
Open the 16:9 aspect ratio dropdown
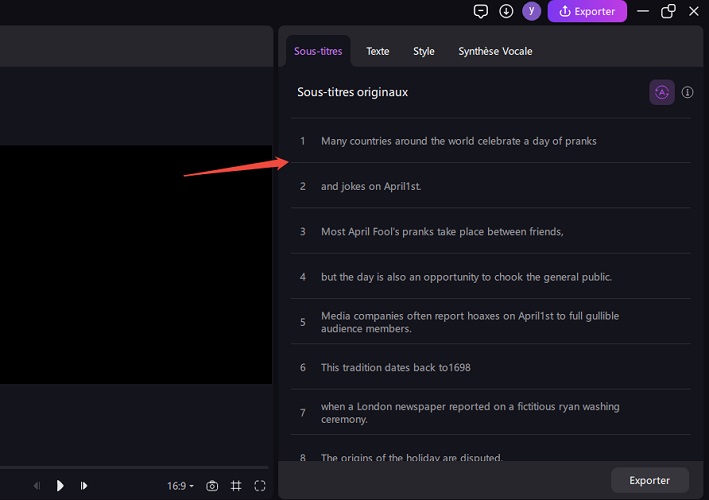click(180, 486)
